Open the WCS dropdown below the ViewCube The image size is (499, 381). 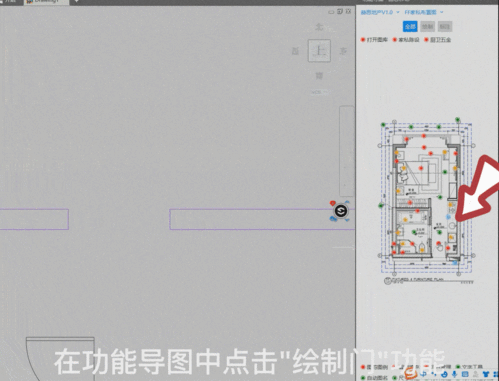[x=319, y=92]
